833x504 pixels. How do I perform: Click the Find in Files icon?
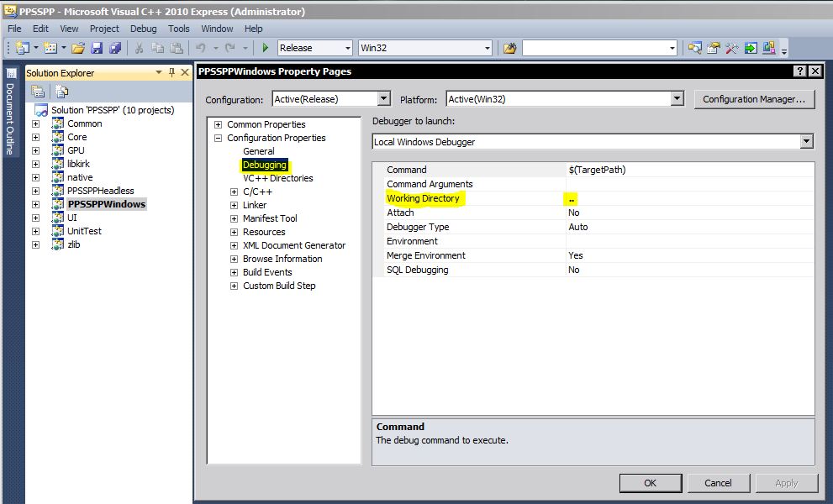click(x=509, y=49)
